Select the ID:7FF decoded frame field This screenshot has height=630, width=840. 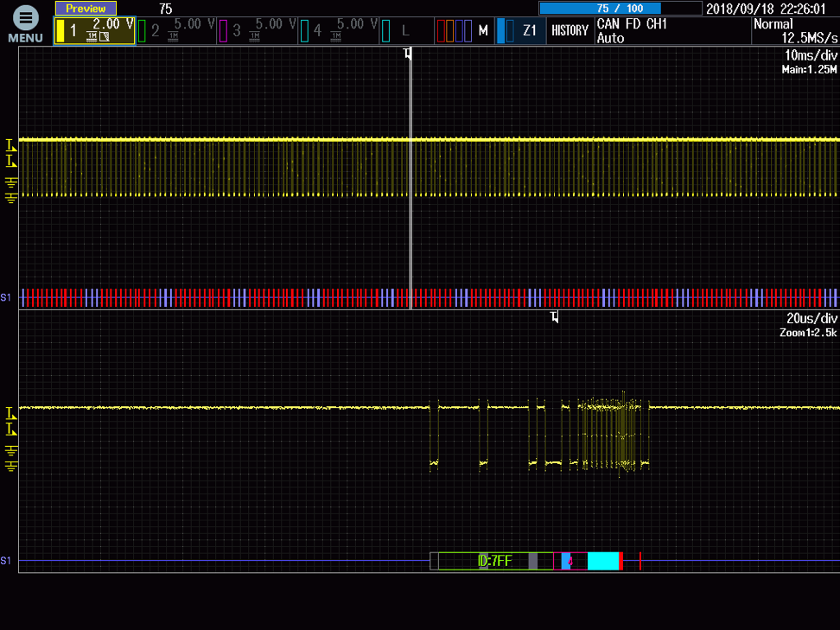[x=495, y=561]
